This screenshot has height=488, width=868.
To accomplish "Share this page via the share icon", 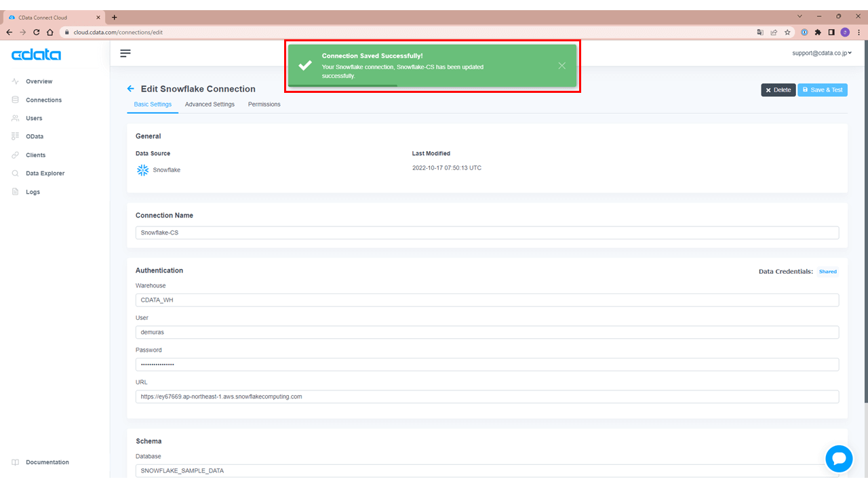I will (x=774, y=32).
